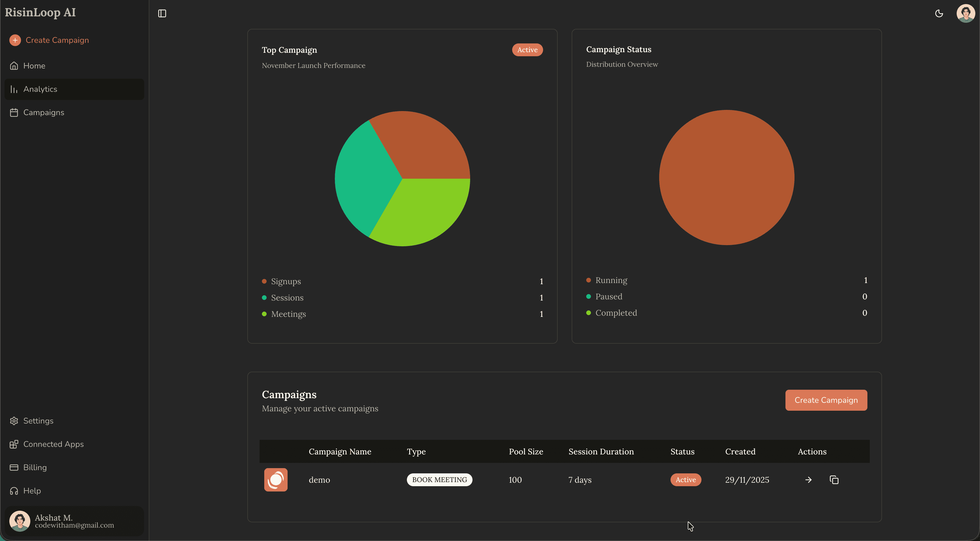Toggle the sidebar collapse icon
The width and height of the screenshot is (980, 541).
(162, 13)
